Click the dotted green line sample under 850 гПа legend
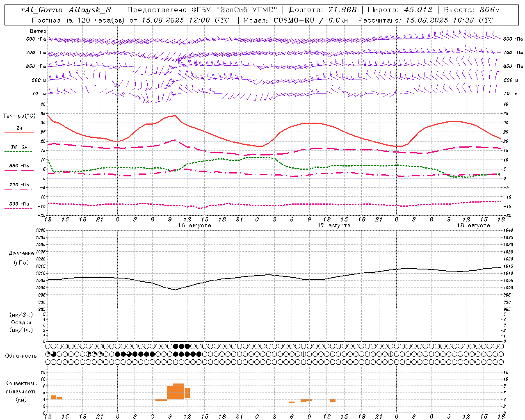The height and width of the screenshot is (420, 525). point(19,171)
